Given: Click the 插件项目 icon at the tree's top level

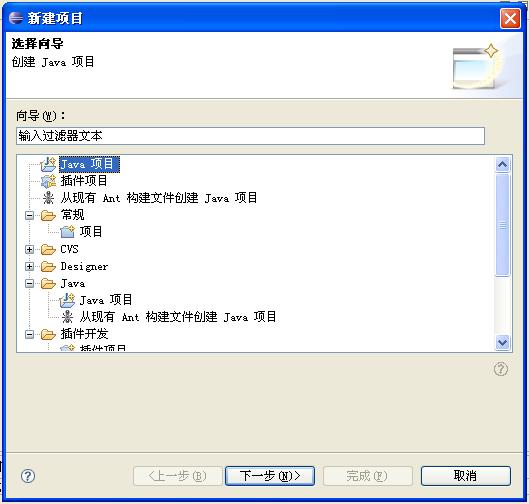Looking at the screenshot, I should 48,181.
